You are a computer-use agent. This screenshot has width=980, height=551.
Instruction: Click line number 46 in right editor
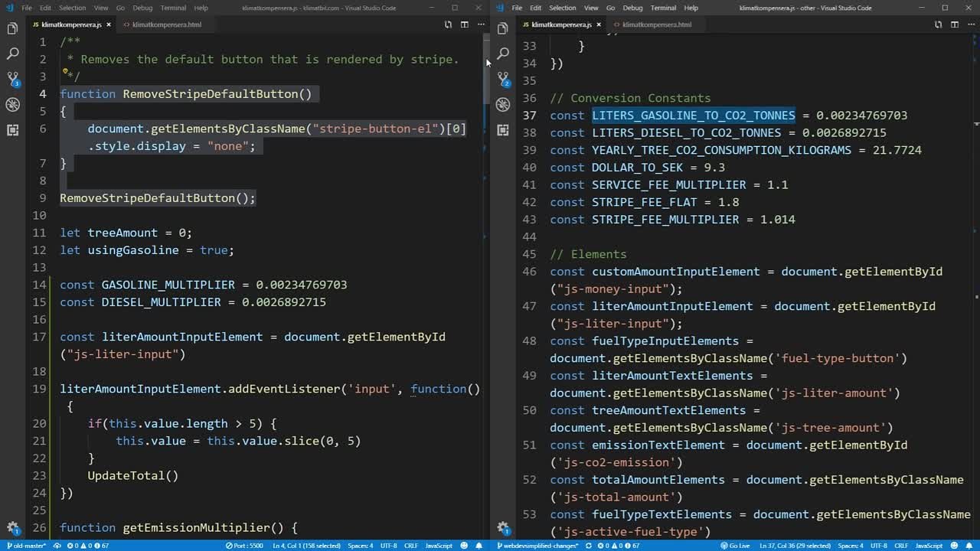click(x=529, y=272)
